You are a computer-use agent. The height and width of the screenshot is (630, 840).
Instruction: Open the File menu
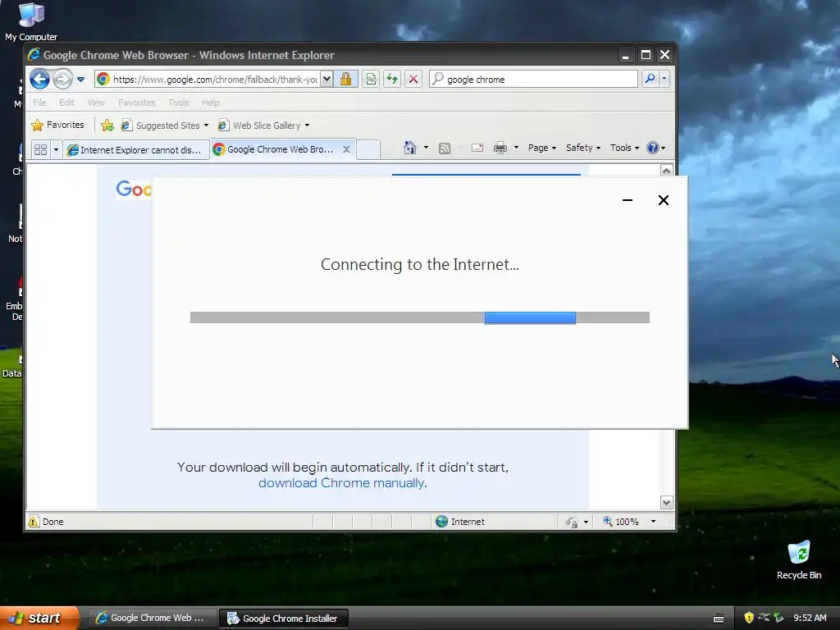pyautogui.click(x=39, y=103)
